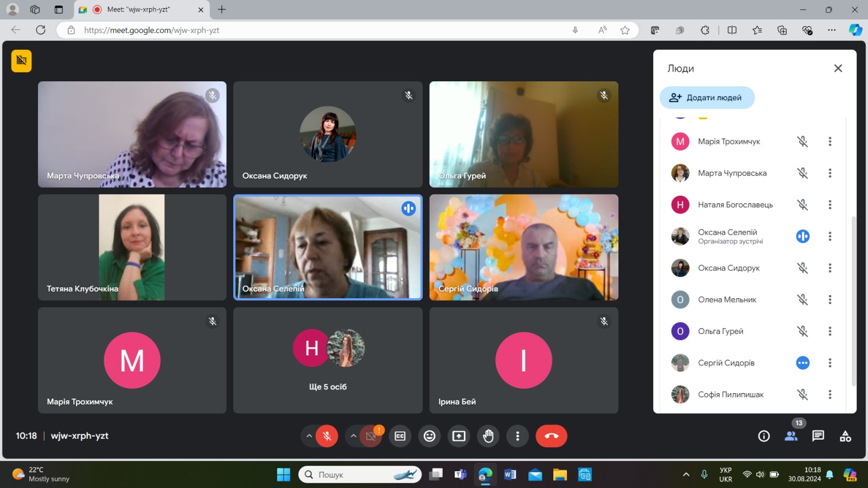Open options for Оксана Селепій
The height and width of the screenshot is (488, 868).
829,236
